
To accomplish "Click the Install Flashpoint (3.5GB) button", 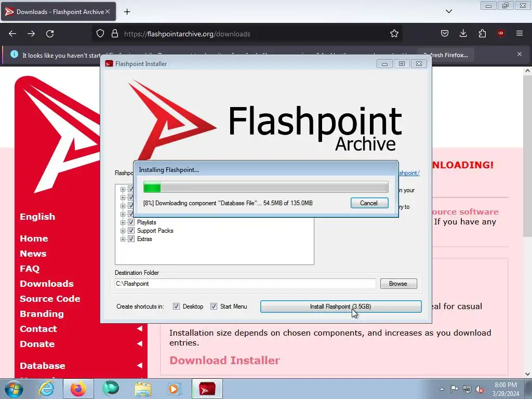I will click(x=341, y=307).
